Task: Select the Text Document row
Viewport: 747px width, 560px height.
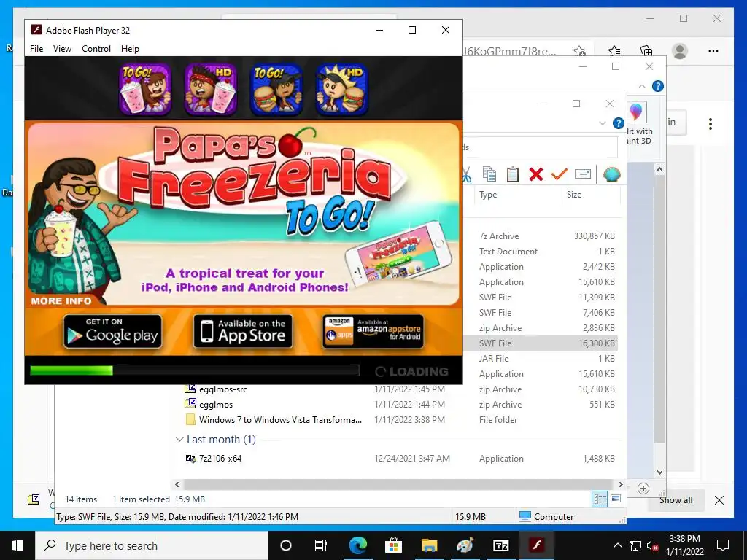Action: [x=540, y=252]
